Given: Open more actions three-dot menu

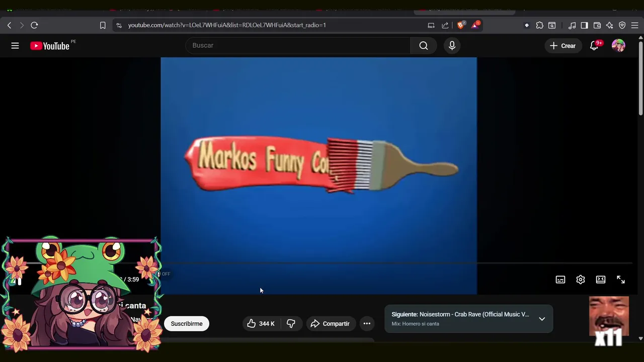Looking at the screenshot, I should [367, 323].
